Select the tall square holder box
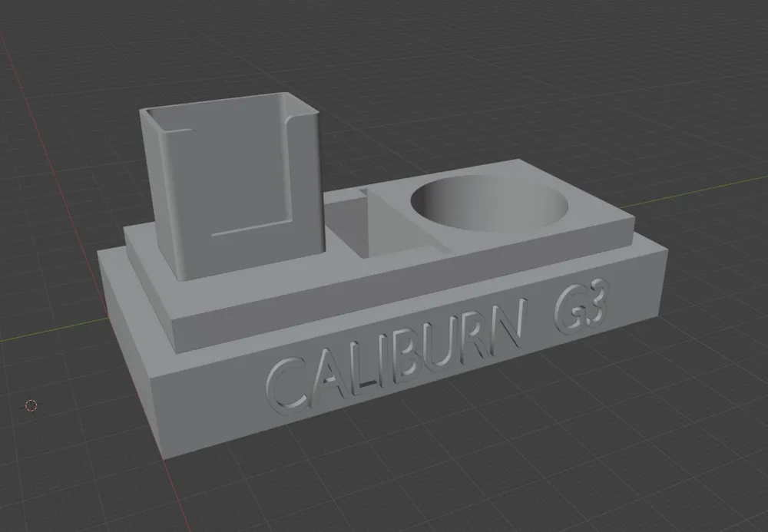Screen dimensions: 768x532 [x=233, y=186]
